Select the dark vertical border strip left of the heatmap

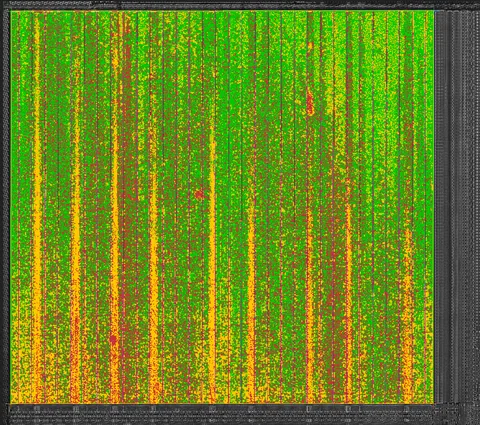coord(6,207)
